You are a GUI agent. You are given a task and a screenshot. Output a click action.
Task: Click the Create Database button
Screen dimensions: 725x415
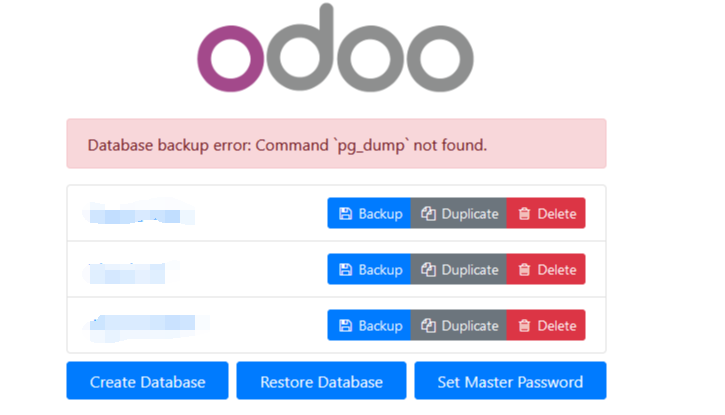point(147,381)
